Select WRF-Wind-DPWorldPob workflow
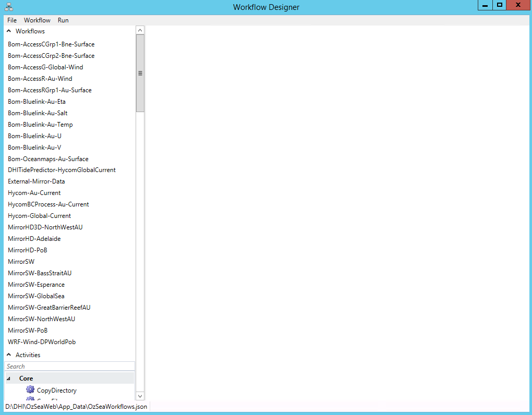The height and width of the screenshot is (415, 532). pos(42,342)
